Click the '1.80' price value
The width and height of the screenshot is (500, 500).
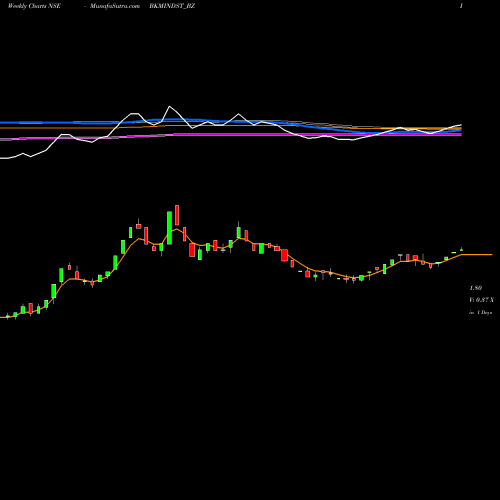475,288
